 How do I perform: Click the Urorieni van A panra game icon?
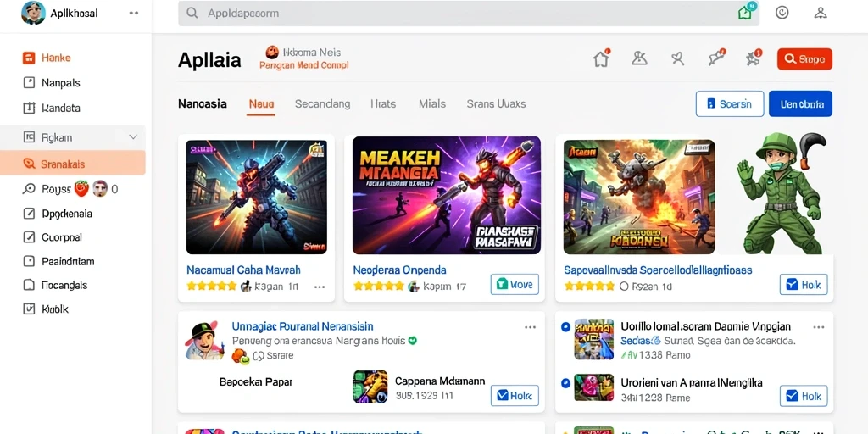click(594, 387)
